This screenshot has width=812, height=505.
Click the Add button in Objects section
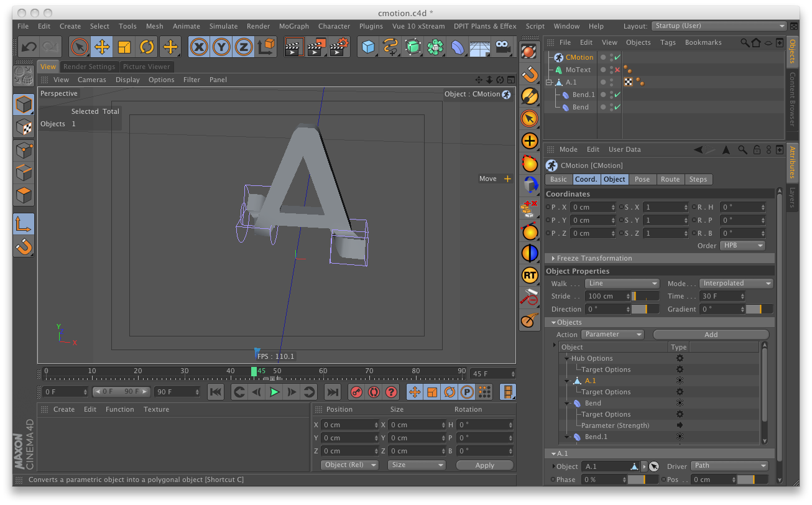click(711, 335)
